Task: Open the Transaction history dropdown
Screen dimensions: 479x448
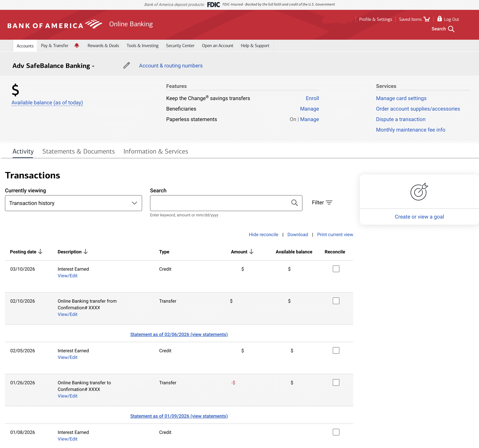Action: coord(73,203)
